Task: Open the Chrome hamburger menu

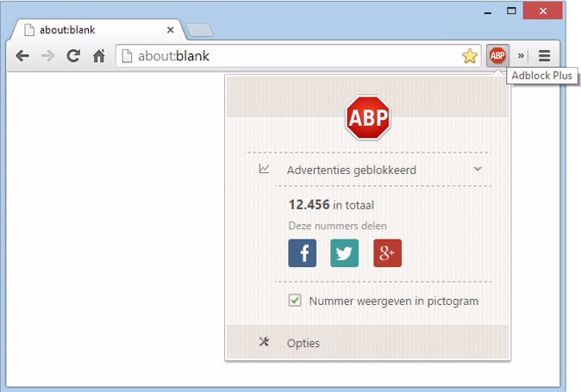Action: pos(544,56)
